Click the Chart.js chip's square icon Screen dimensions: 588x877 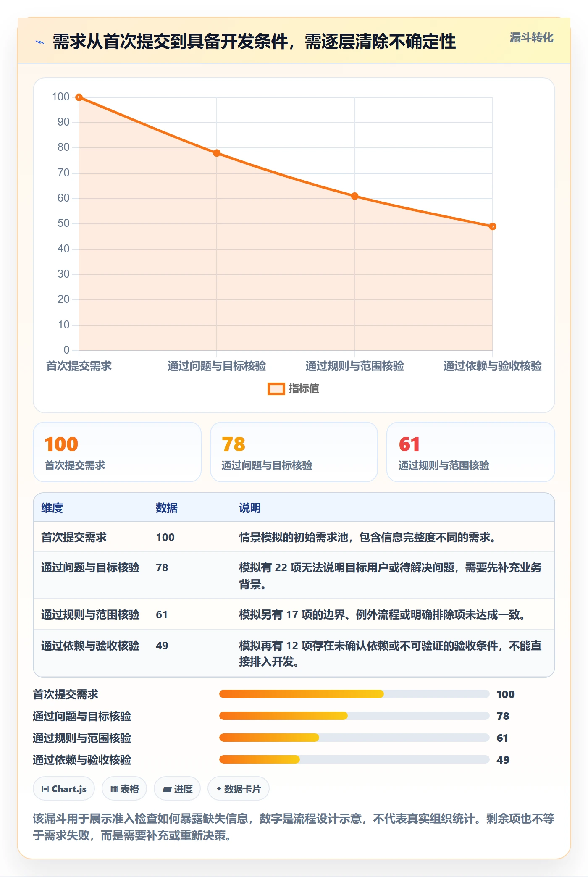pyautogui.click(x=45, y=789)
